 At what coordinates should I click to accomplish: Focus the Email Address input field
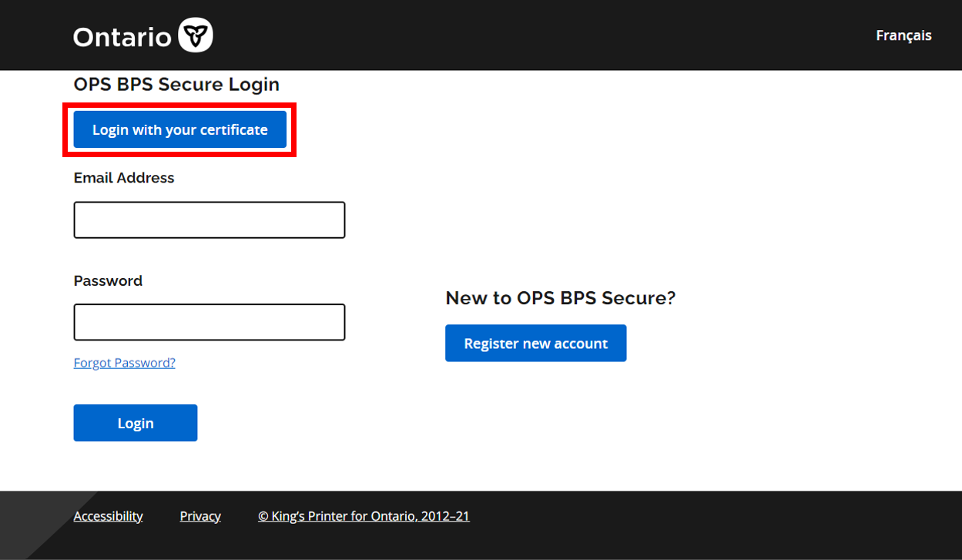209,220
